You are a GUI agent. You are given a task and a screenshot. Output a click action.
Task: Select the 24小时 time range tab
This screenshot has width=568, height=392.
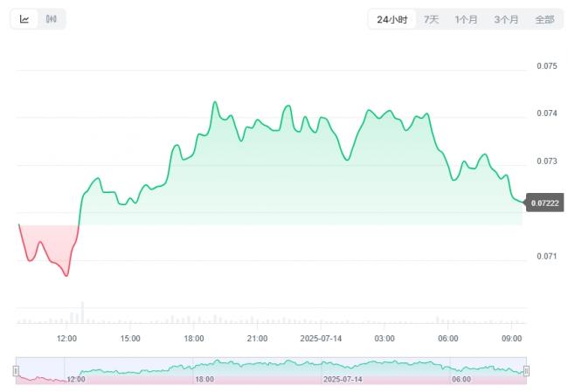click(x=392, y=19)
